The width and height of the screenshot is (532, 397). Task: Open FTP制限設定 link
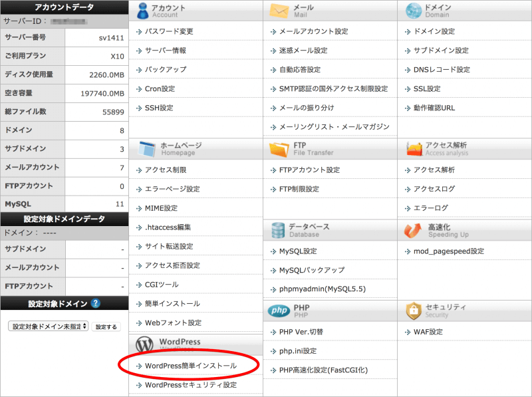299,189
